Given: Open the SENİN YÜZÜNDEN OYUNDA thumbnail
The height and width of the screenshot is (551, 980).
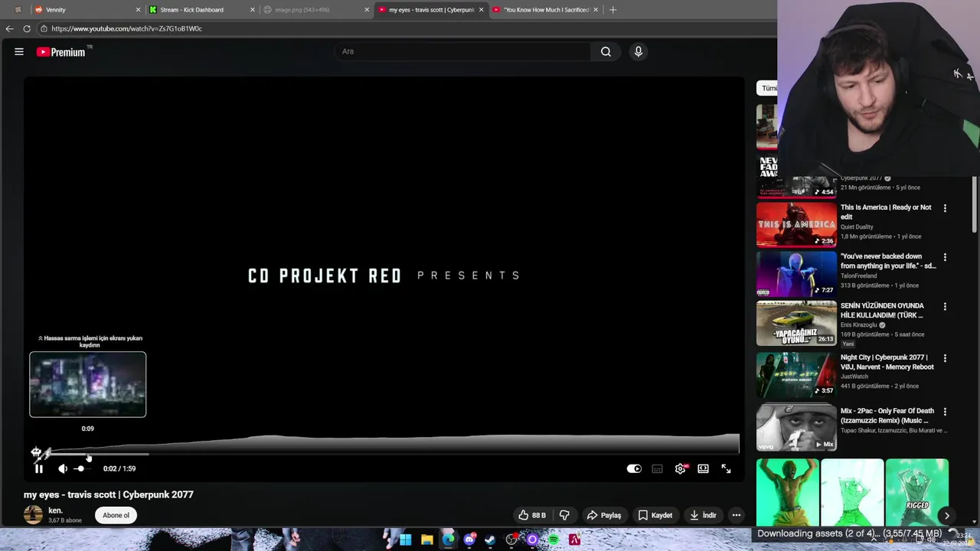Looking at the screenshot, I should coord(796,323).
